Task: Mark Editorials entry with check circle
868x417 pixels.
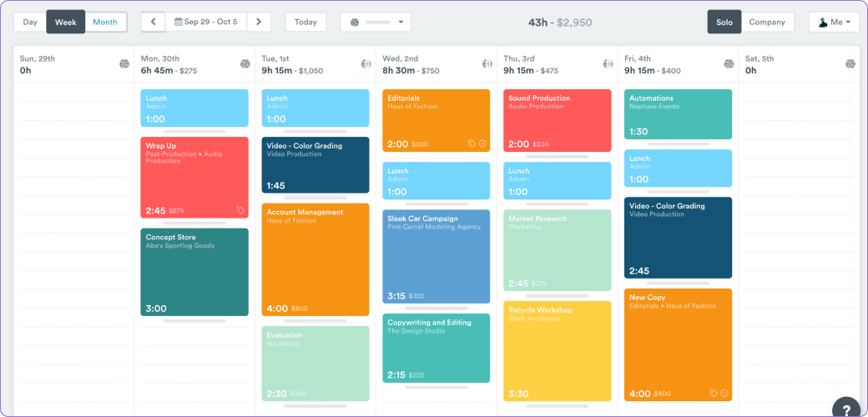Action: pos(482,144)
